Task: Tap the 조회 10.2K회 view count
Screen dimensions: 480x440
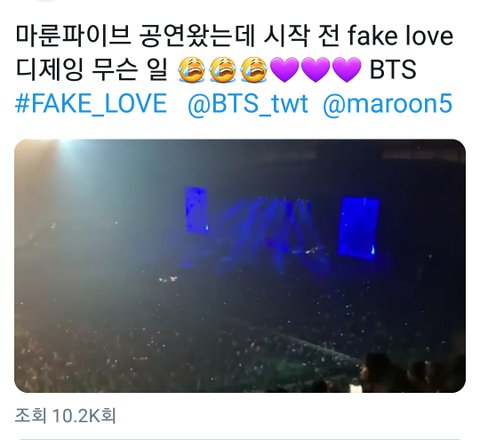Action: pyautogui.click(x=65, y=416)
